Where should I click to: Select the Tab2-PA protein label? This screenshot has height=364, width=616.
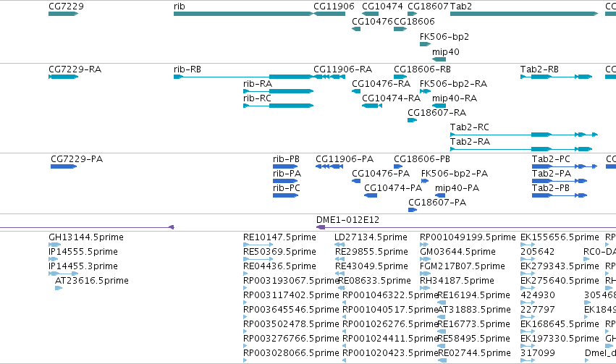click(x=551, y=174)
